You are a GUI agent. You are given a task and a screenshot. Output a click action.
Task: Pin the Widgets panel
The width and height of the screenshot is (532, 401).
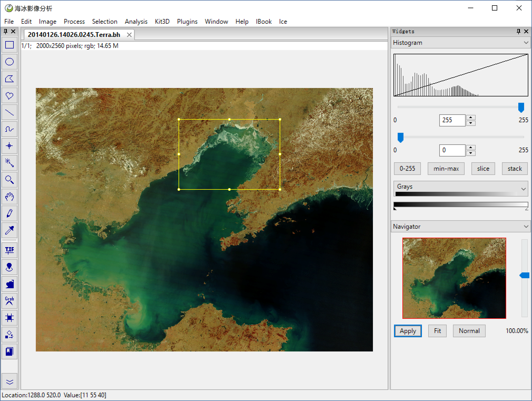tap(518, 32)
